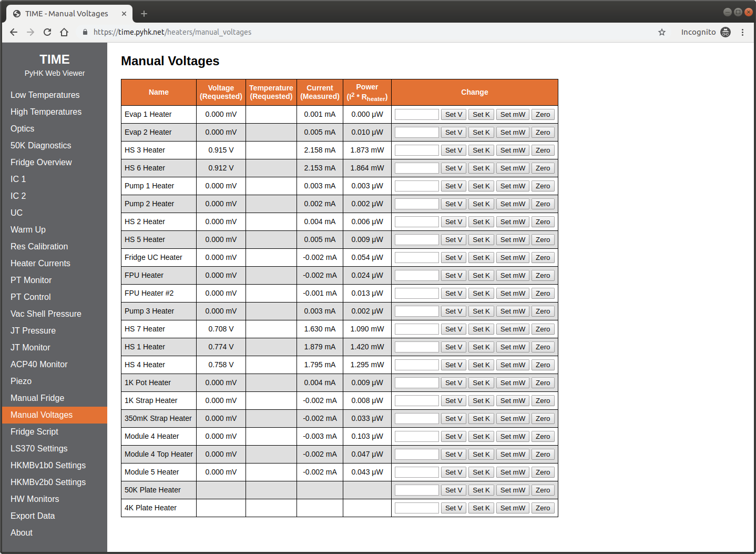Screen dimensions: 756x554
Task: Go to the browser home icon
Action: click(x=64, y=32)
